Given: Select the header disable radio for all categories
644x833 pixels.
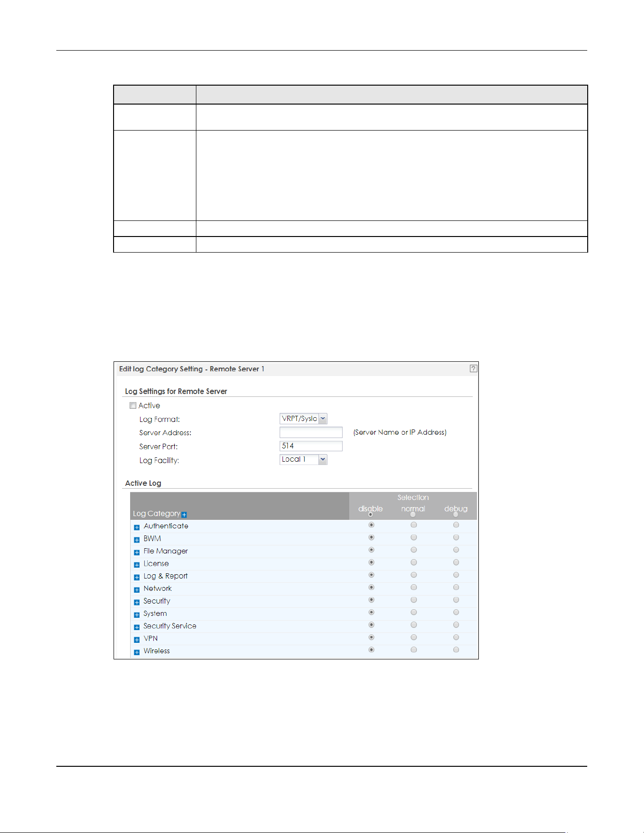Looking at the screenshot, I should 371,515.
